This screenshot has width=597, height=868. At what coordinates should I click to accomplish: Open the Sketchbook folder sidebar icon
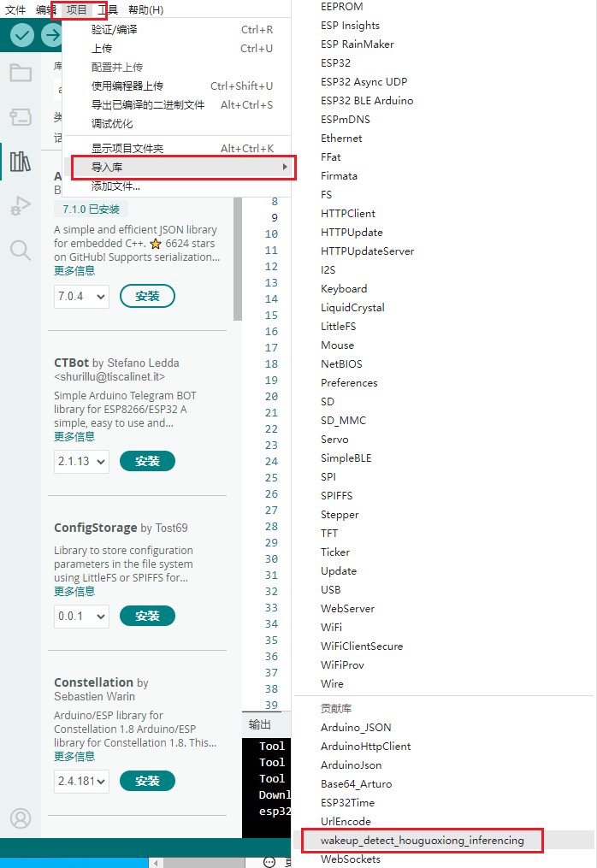click(x=21, y=73)
